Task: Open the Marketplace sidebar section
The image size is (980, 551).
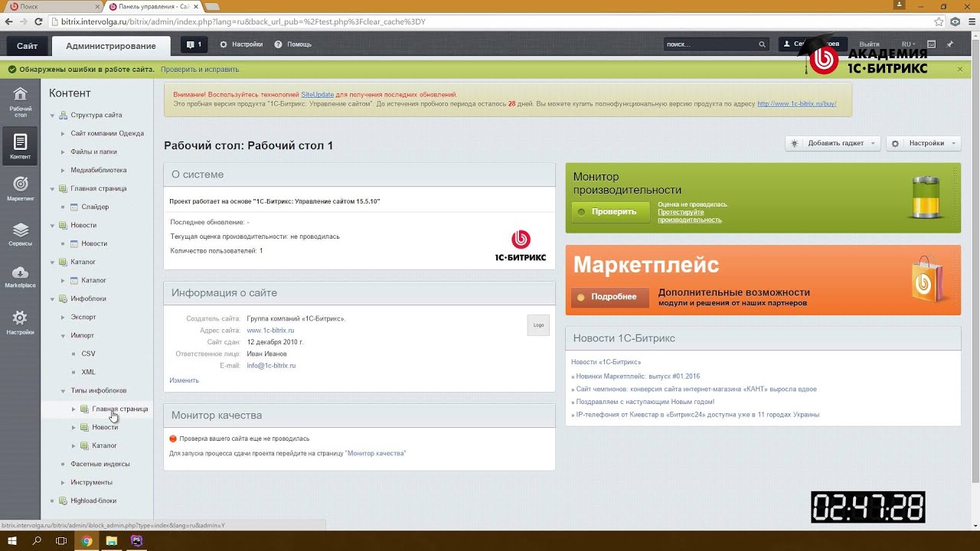Action: 20,278
